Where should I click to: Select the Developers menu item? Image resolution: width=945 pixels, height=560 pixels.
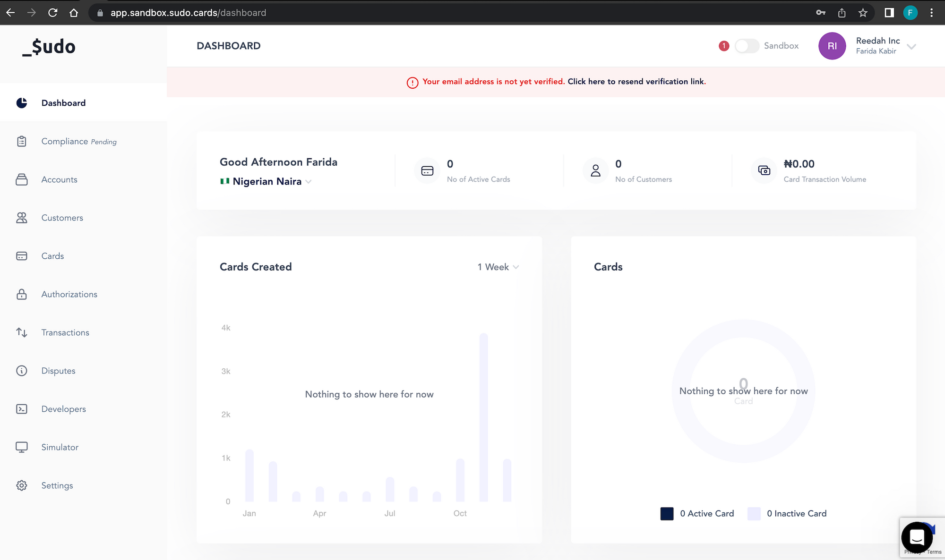pos(63,408)
